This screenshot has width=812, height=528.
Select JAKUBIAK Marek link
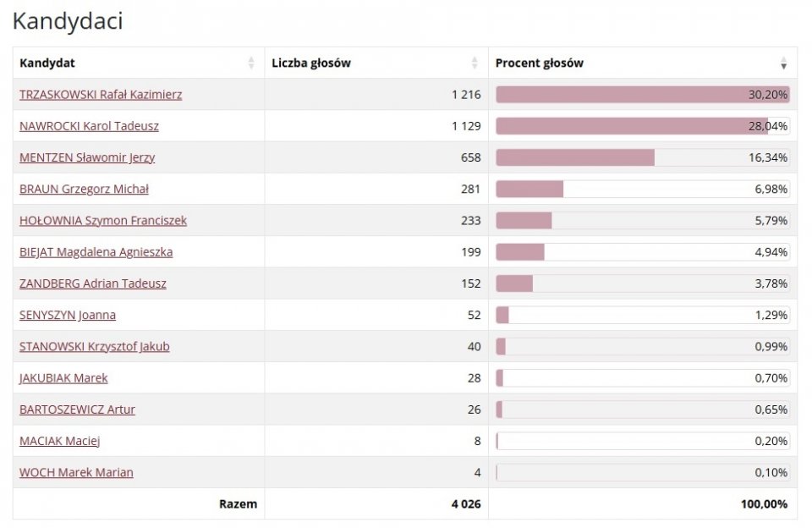tap(63, 378)
